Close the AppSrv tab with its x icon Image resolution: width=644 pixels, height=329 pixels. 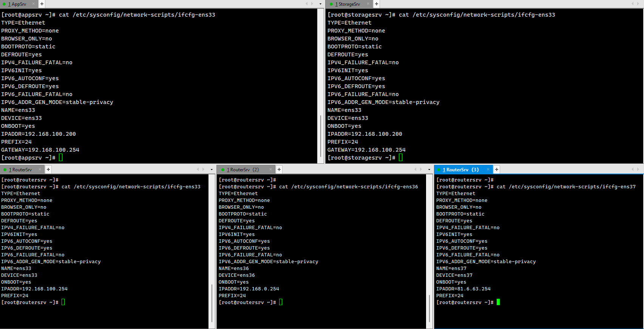pos(33,4)
